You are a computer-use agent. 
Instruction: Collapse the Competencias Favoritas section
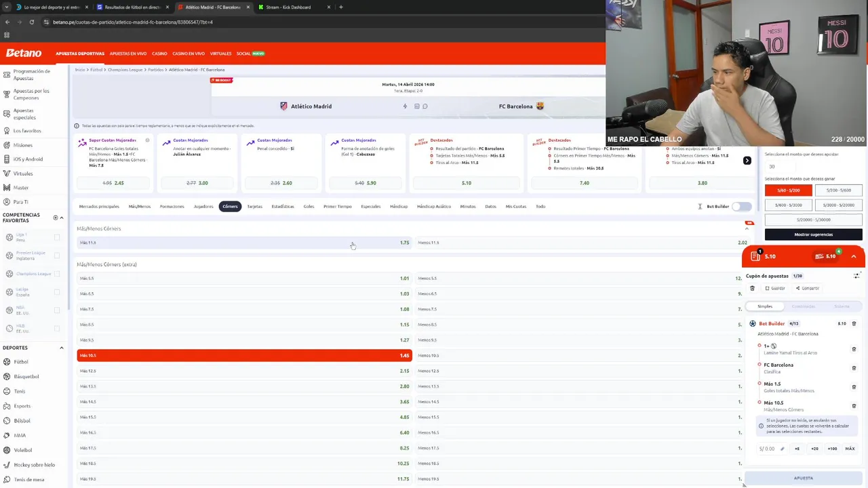[62, 218]
